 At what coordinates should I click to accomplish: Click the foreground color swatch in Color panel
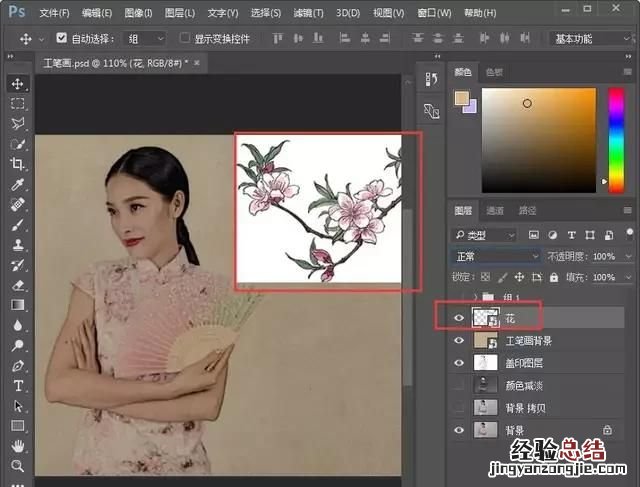(x=461, y=97)
